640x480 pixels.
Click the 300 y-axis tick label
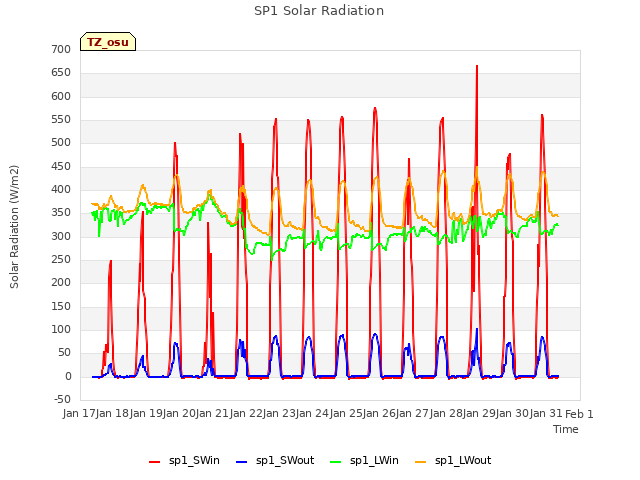pos(61,236)
